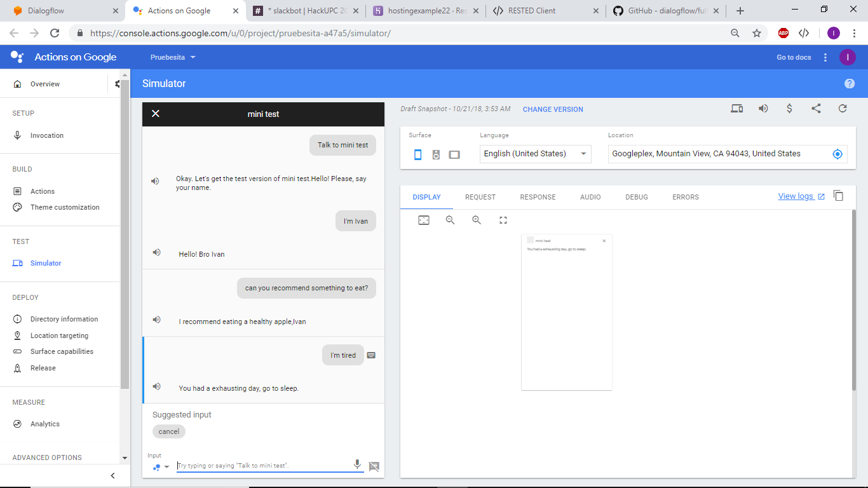Bookmark this page with the star icon
Screen dimensions: 868x488
click(757, 33)
